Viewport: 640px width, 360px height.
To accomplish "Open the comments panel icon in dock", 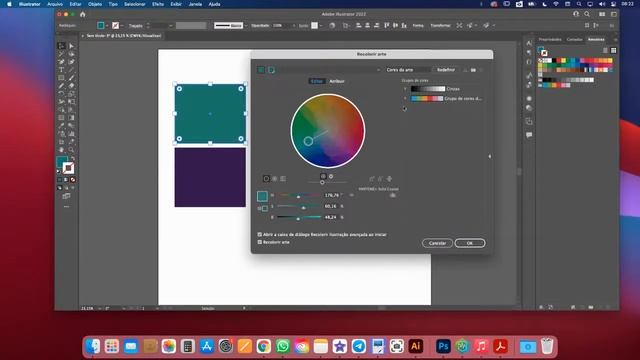I will tap(529, 135).
